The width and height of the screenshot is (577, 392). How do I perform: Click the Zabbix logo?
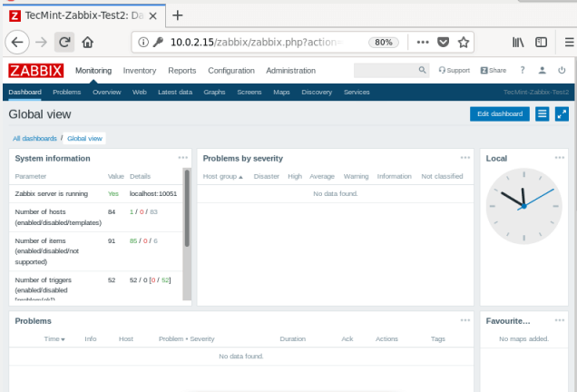point(36,71)
